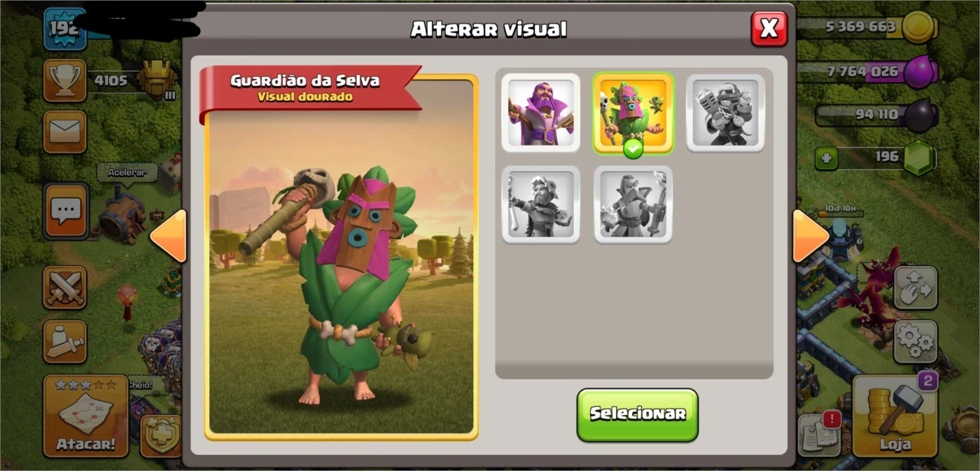Viewport: 980px width, 471px height.
Task: Choose the golden Jungle Warden skin thumbnail
Action: point(633,113)
